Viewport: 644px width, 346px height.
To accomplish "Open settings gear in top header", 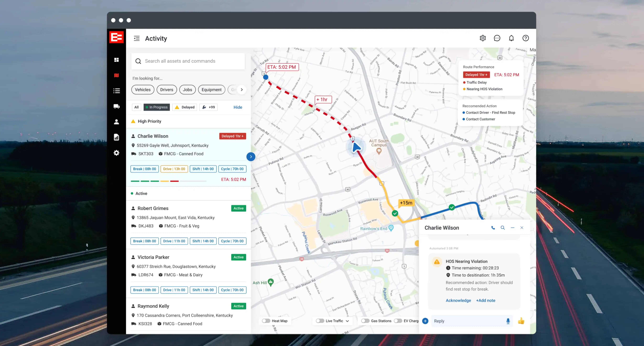I will pos(483,38).
